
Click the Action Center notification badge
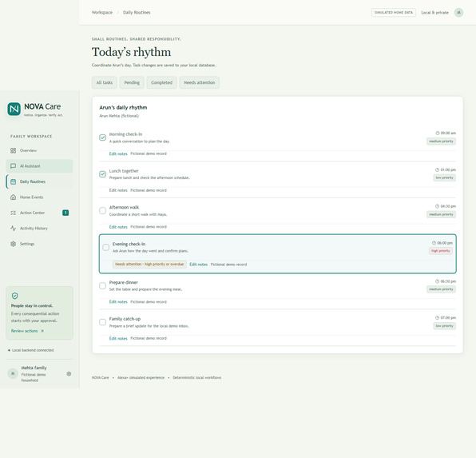(x=65, y=213)
